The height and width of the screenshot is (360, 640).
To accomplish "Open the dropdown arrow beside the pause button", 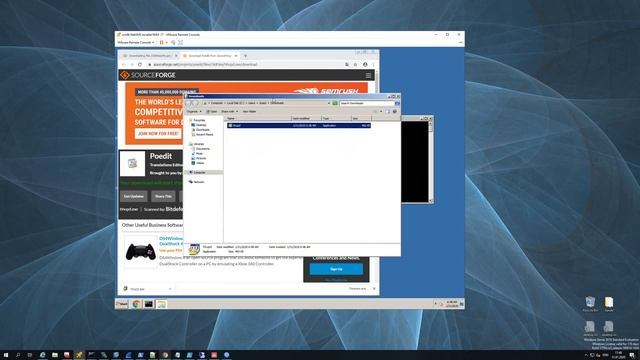I will click(x=167, y=42).
